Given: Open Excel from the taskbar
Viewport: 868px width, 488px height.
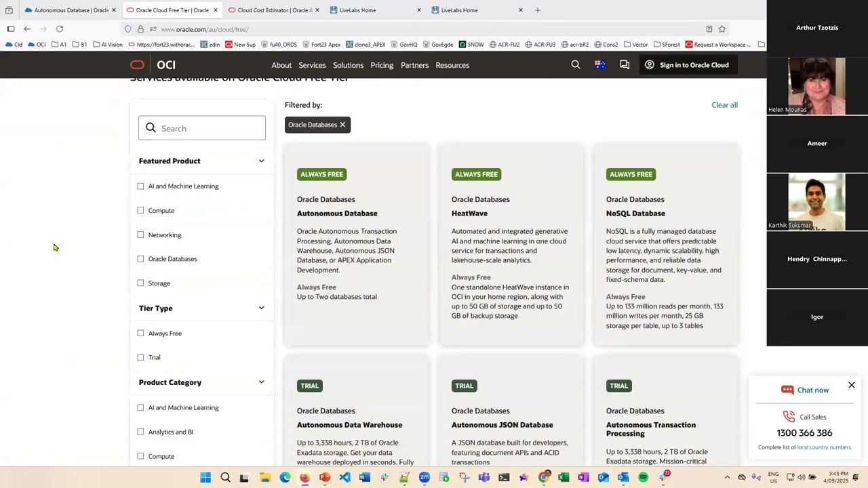Looking at the screenshot, I should [x=564, y=478].
